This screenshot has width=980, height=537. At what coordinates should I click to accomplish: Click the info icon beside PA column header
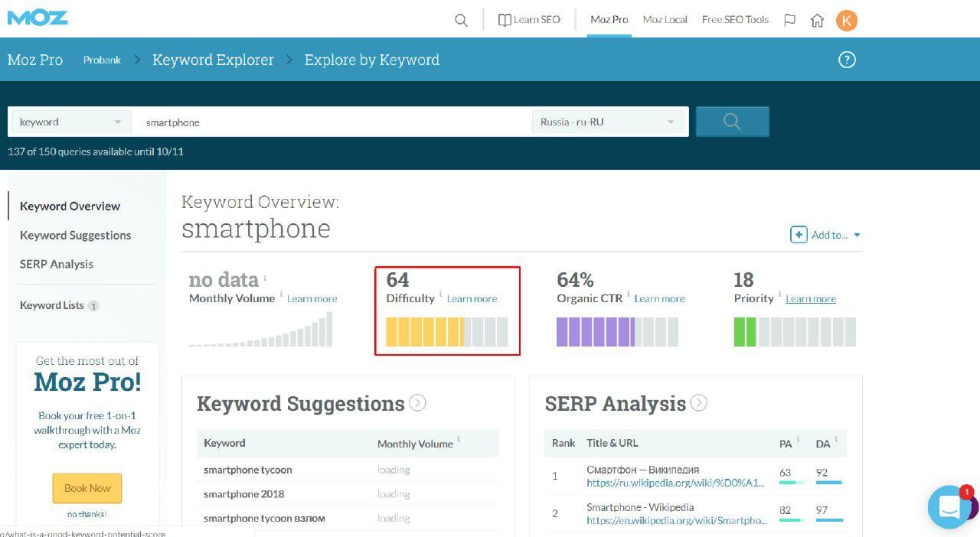[798, 439]
